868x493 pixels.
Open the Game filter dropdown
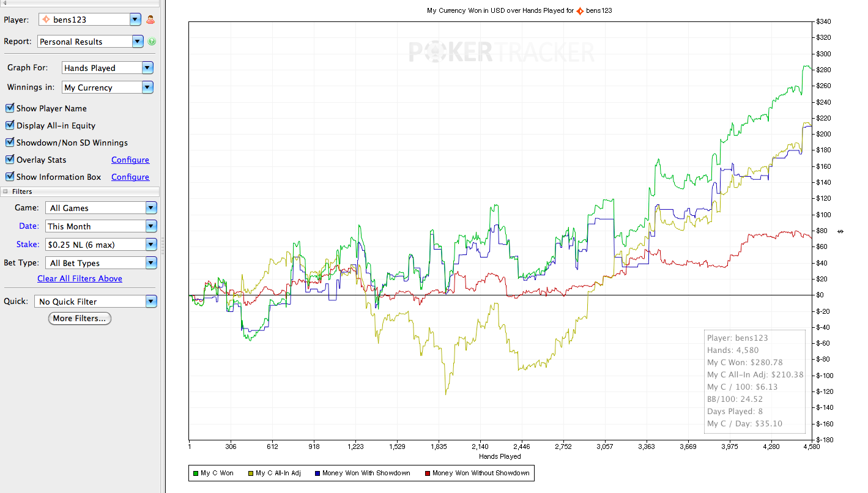pyautogui.click(x=102, y=208)
